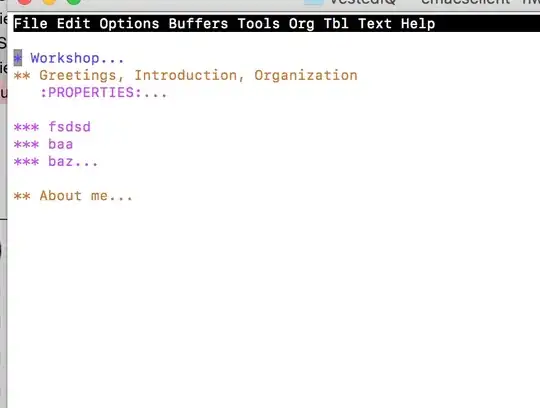
Task: Open the Options menu
Action: (x=129, y=24)
